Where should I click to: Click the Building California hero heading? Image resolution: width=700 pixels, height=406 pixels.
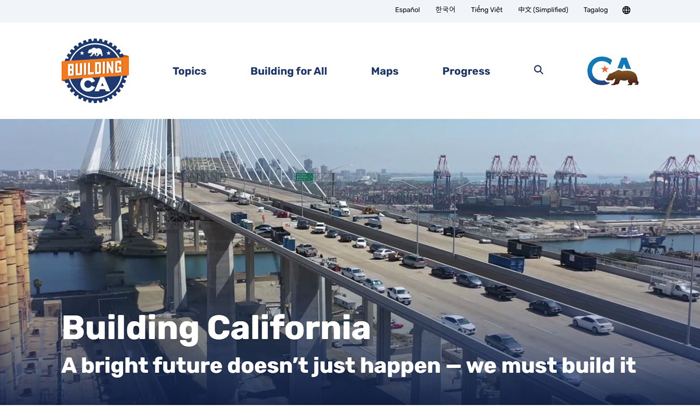216,328
